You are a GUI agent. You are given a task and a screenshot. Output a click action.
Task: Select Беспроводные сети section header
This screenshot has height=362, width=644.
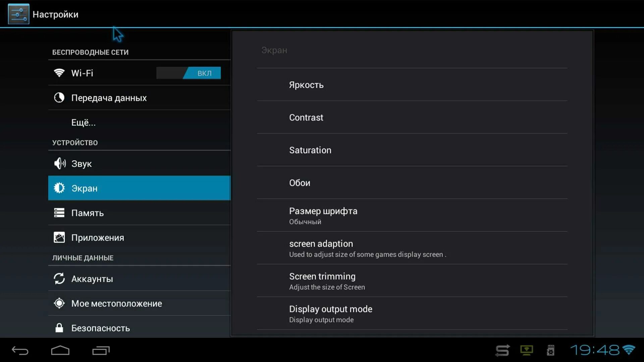[x=90, y=52]
